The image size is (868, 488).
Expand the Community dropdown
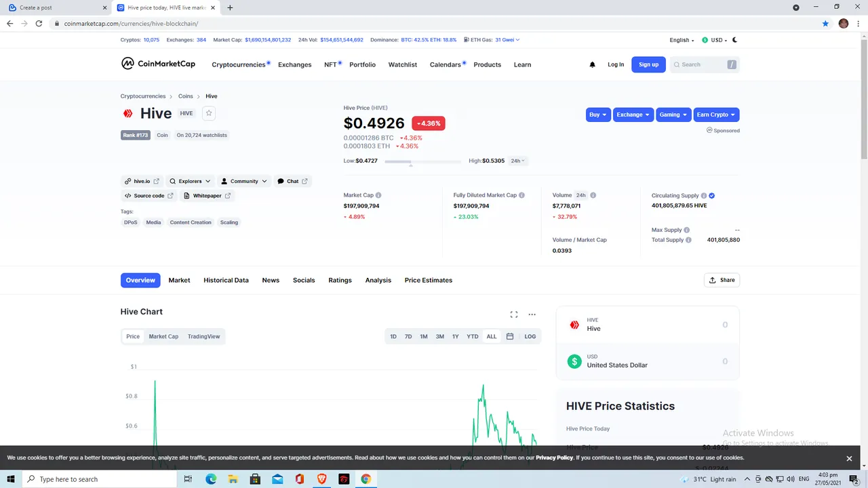(244, 181)
